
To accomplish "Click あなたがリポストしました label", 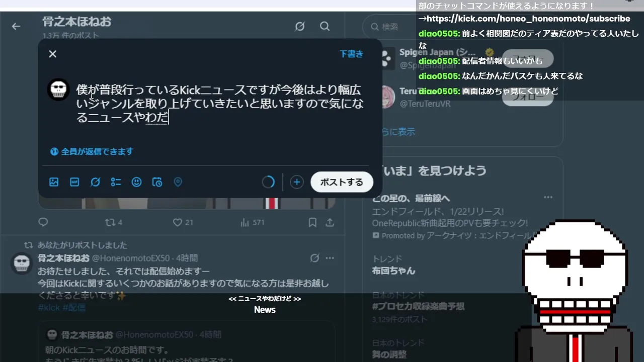I will click(x=82, y=245).
